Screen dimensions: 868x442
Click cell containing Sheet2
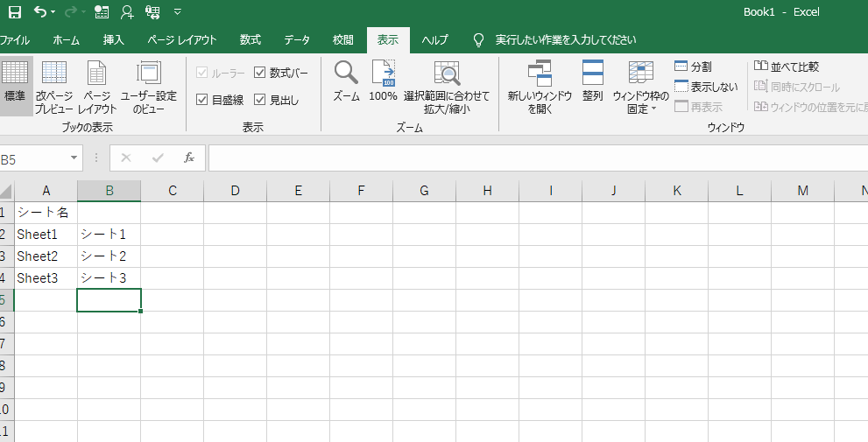46,256
